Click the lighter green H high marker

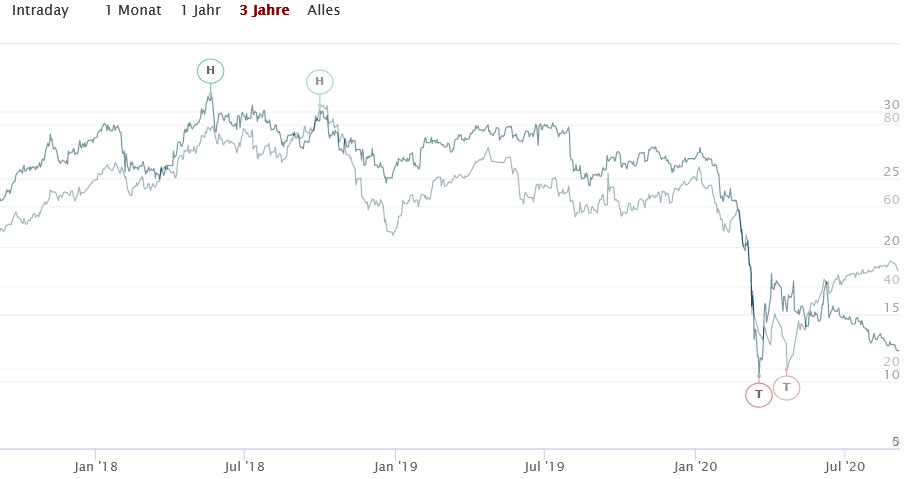320,82
